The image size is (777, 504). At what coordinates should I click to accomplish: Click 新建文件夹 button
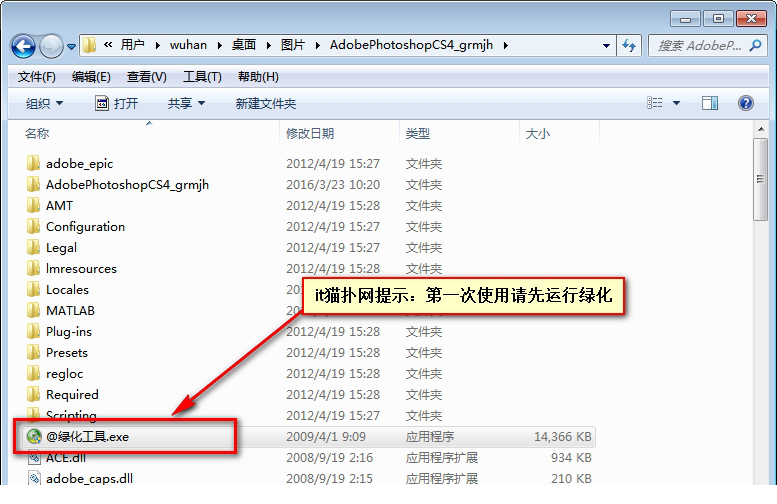click(x=266, y=104)
